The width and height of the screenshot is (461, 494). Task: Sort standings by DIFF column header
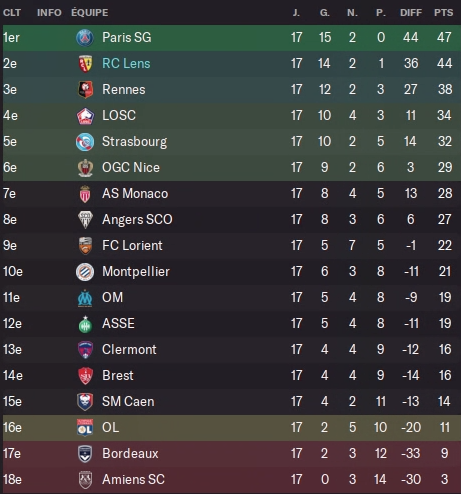pyautogui.click(x=411, y=13)
